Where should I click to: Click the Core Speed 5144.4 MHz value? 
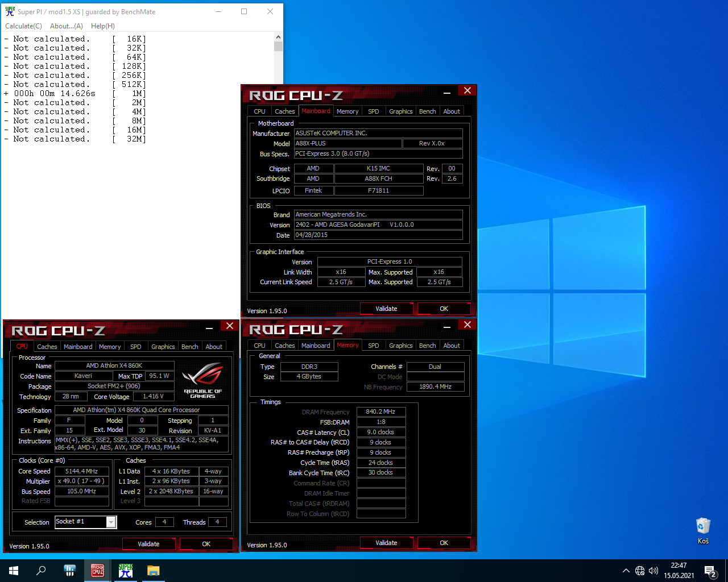82,471
